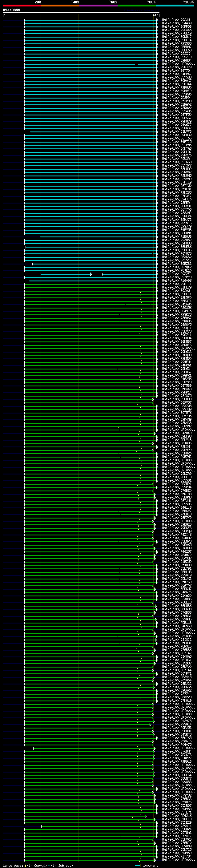197x868 pixels.
Task: Select hit label UniRef100_B9S0W4
Action: 177,291
